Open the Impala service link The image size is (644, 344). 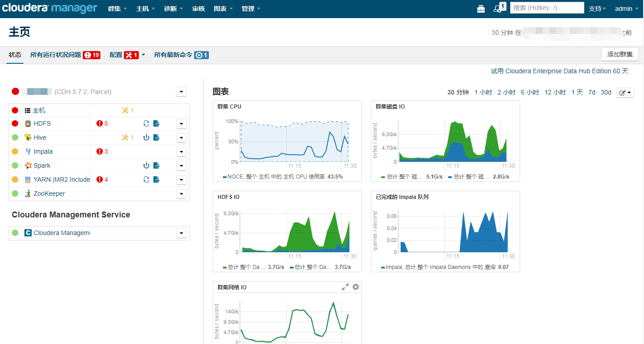click(x=43, y=151)
